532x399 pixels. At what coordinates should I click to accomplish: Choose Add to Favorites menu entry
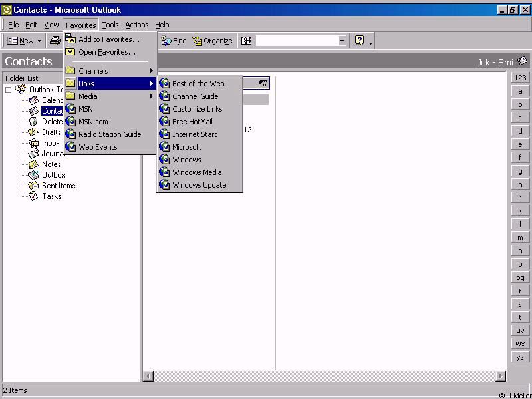(x=110, y=39)
